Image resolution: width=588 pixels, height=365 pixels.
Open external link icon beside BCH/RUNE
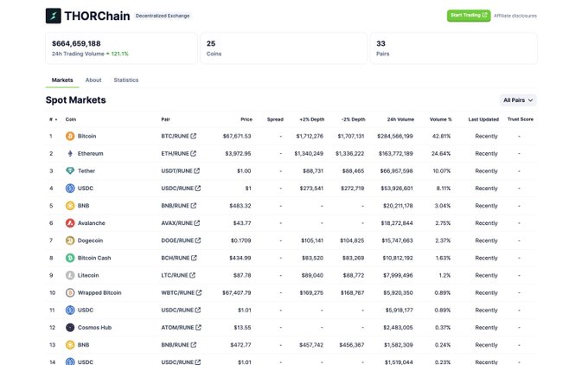(x=194, y=258)
